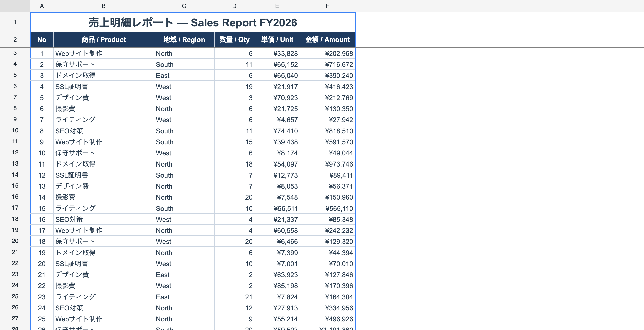Click No cell 25
Viewport: 644px width, 330px height.
point(42,319)
